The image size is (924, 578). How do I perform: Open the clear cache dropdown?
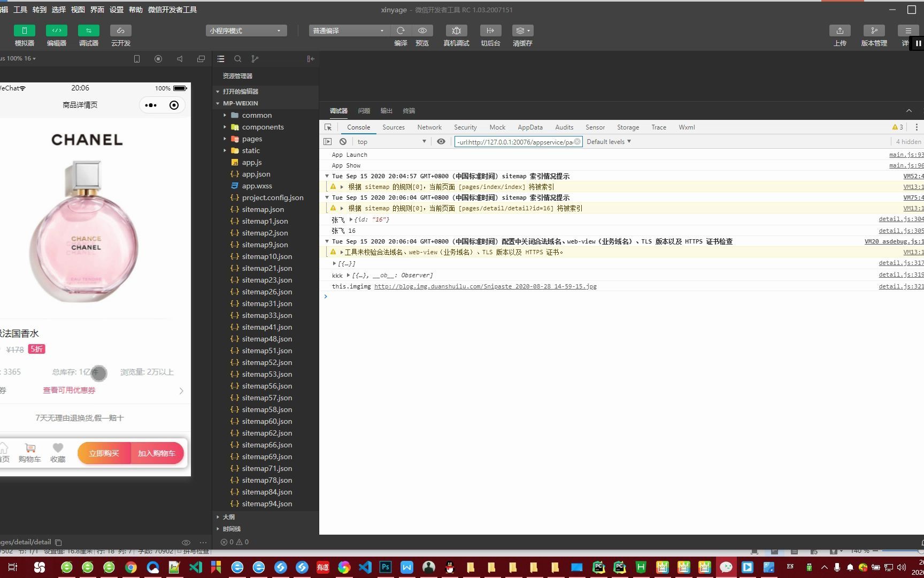coord(522,31)
